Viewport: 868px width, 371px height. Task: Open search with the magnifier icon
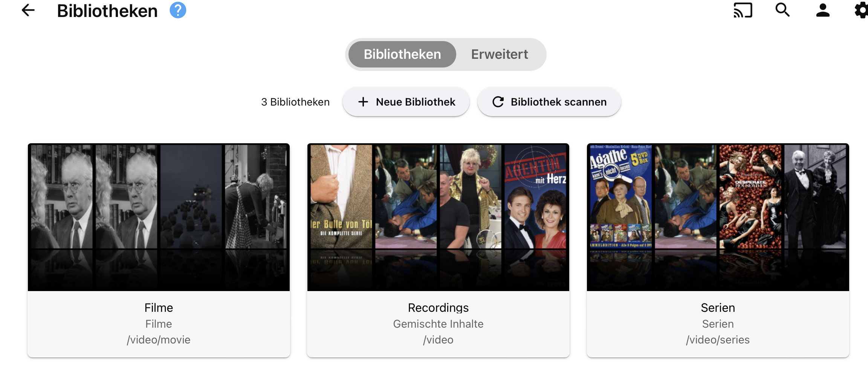click(782, 10)
